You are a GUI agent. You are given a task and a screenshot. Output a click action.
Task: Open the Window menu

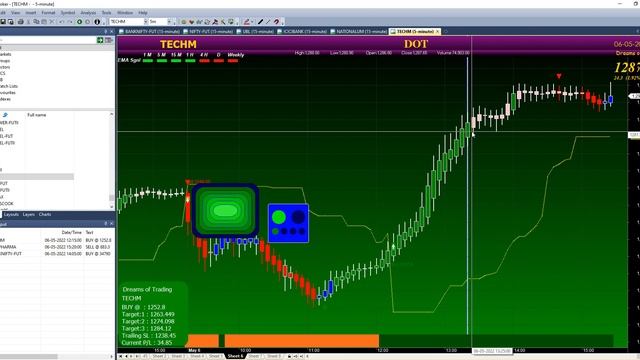(125, 13)
